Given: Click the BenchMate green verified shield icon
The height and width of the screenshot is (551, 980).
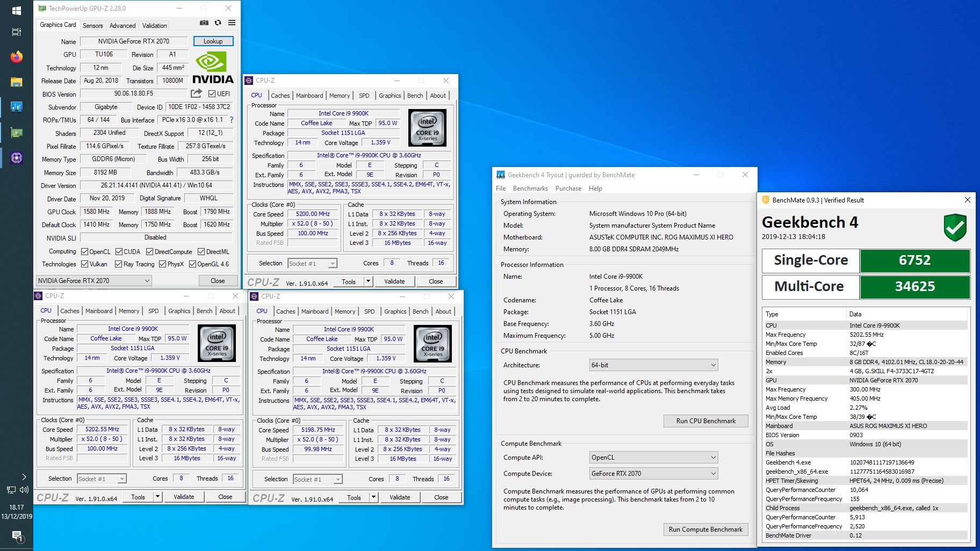Looking at the screenshot, I should (x=955, y=228).
